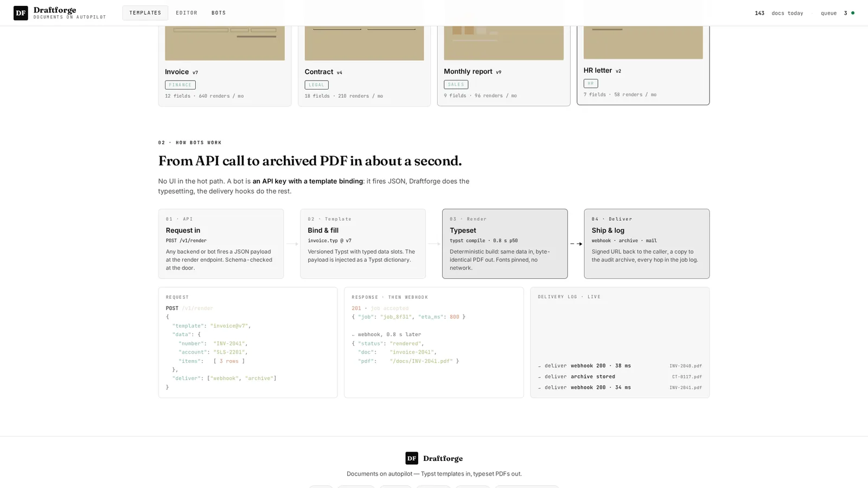Click the 'webhook · archive · mail' text
The width and height of the screenshot is (868, 488).
click(x=624, y=240)
